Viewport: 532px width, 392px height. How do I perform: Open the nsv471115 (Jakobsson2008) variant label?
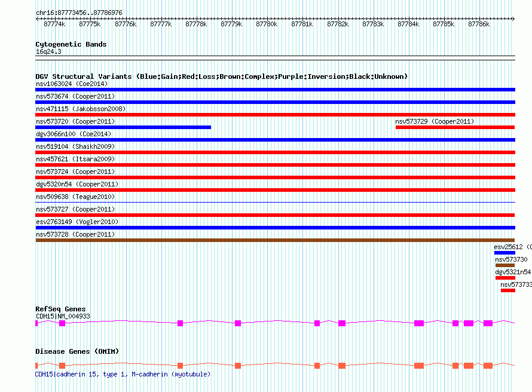81,109
